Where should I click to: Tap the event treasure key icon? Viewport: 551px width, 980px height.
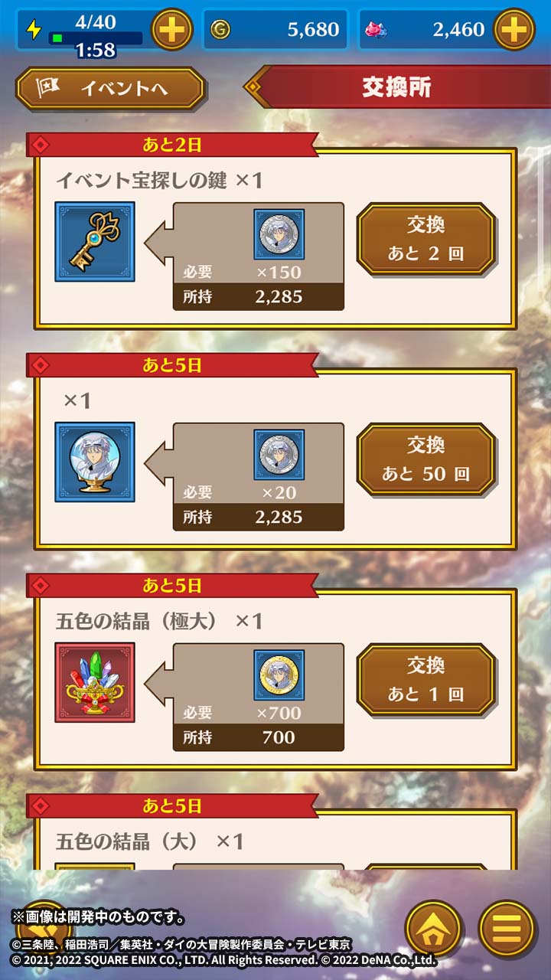point(95,242)
